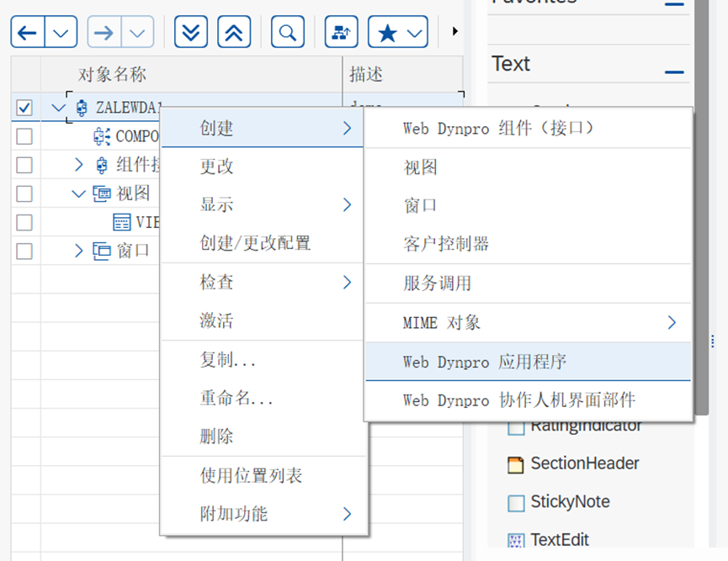
Task: Click the object hierarchy toolbar icon
Action: point(341,32)
